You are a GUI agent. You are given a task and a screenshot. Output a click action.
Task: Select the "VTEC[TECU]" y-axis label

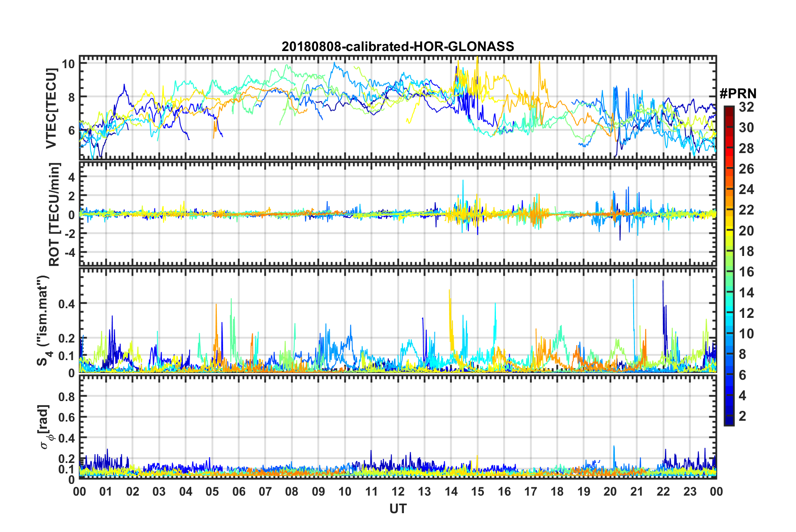[x=51, y=108]
